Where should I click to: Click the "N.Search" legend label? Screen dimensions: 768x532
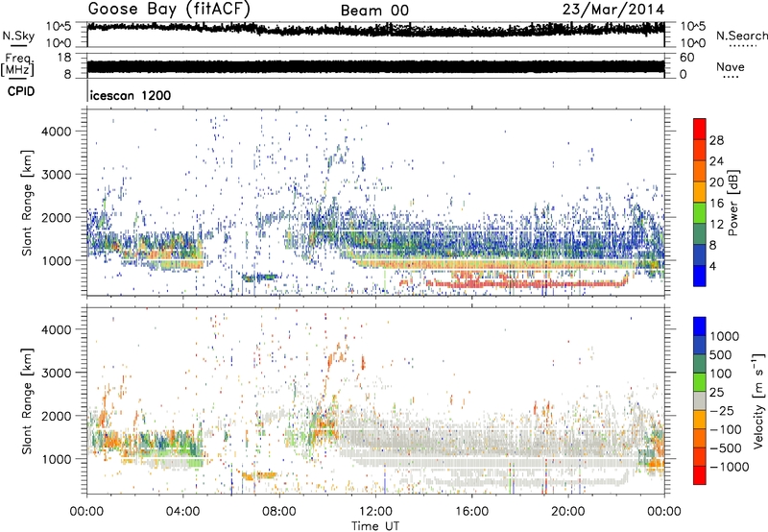coord(741,36)
